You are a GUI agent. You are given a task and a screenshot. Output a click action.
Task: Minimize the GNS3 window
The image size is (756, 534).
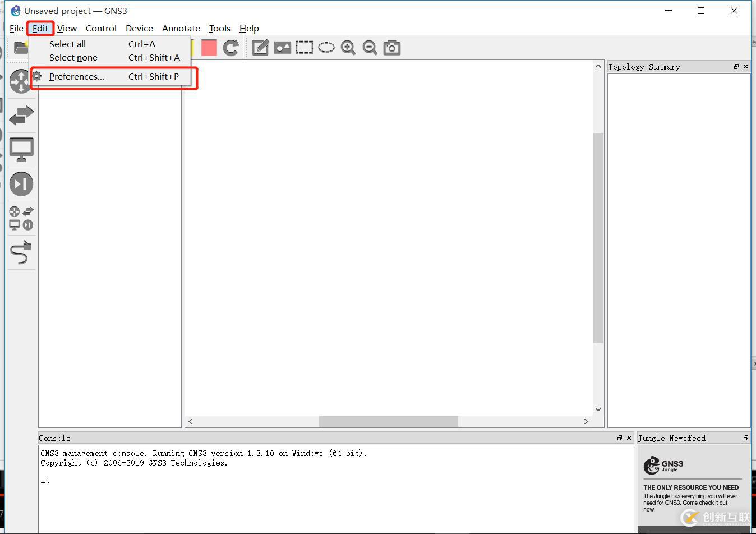pos(669,11)
